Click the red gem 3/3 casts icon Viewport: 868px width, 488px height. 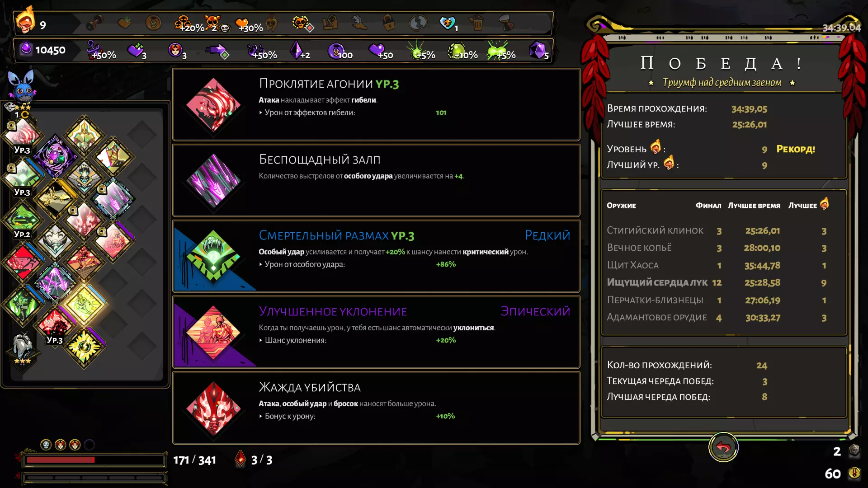[x=241, y=459]
